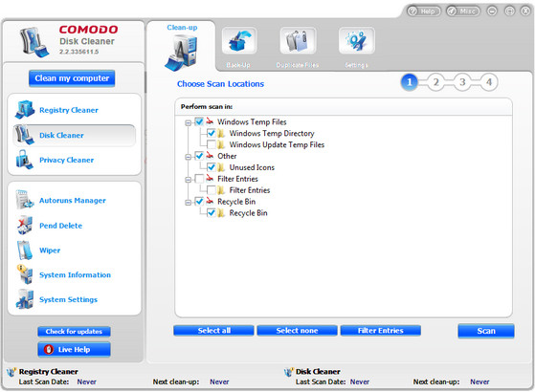The height and width of the screenshot is (392, 535).
Task: Collapse the Windows Temp Files tree node
Action: [188, 122]
